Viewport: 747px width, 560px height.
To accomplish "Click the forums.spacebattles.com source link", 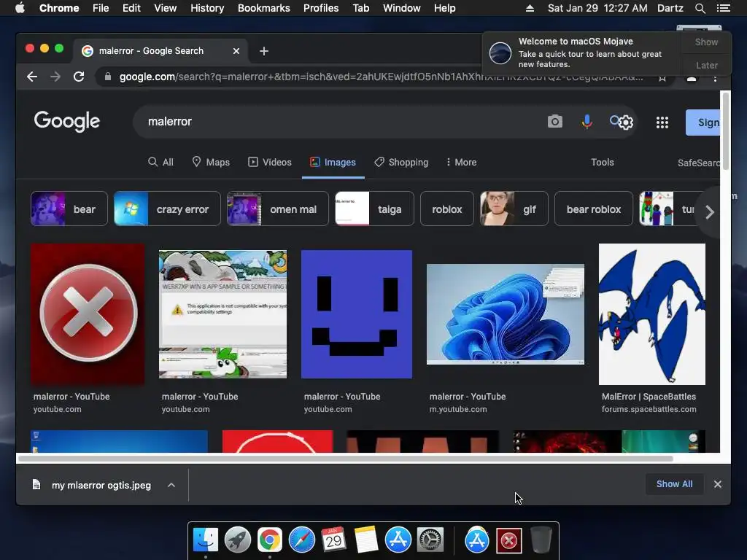I will (x=649, y=409).
